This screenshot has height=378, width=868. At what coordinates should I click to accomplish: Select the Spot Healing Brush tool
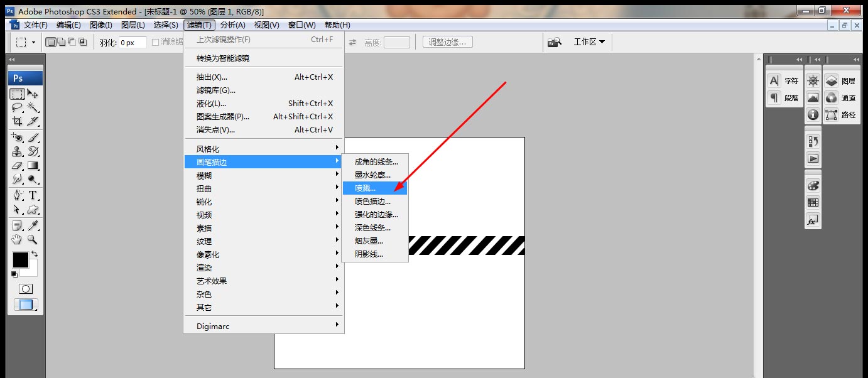(x=18, y=138)
